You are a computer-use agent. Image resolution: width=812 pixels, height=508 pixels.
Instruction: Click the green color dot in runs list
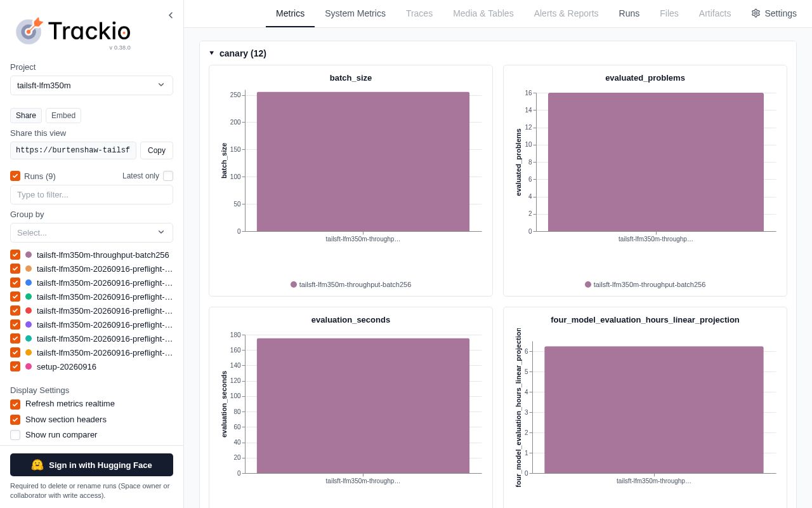coord(29,297)
